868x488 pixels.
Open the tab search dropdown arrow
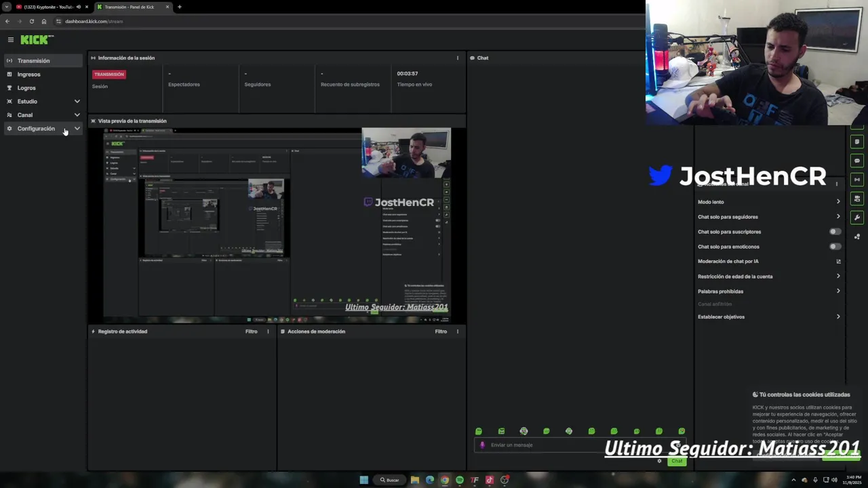6,7
